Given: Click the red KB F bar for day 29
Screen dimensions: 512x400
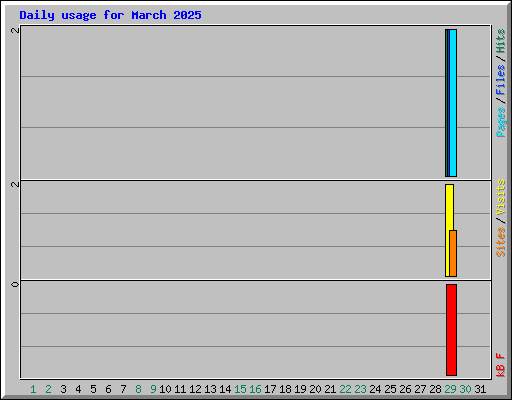Looking at the screenshot, I should [x=451, y=330].
